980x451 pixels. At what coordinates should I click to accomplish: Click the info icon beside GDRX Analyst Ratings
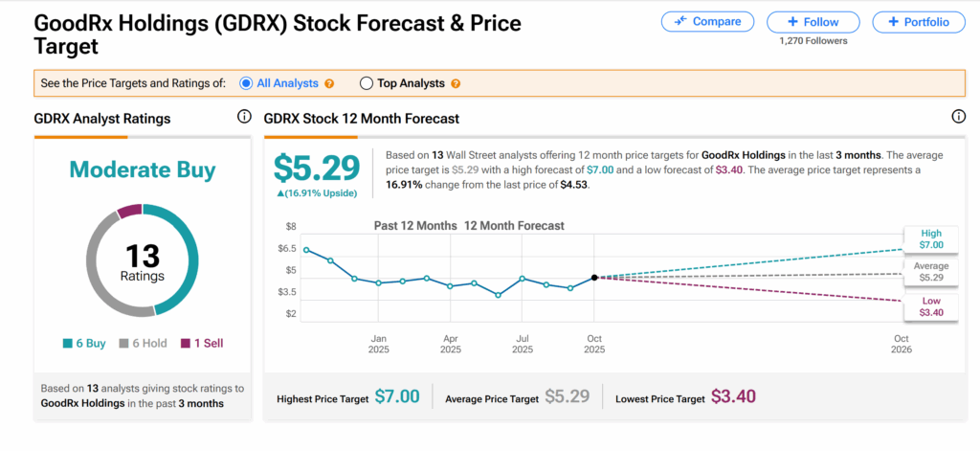tap(245, 118)
